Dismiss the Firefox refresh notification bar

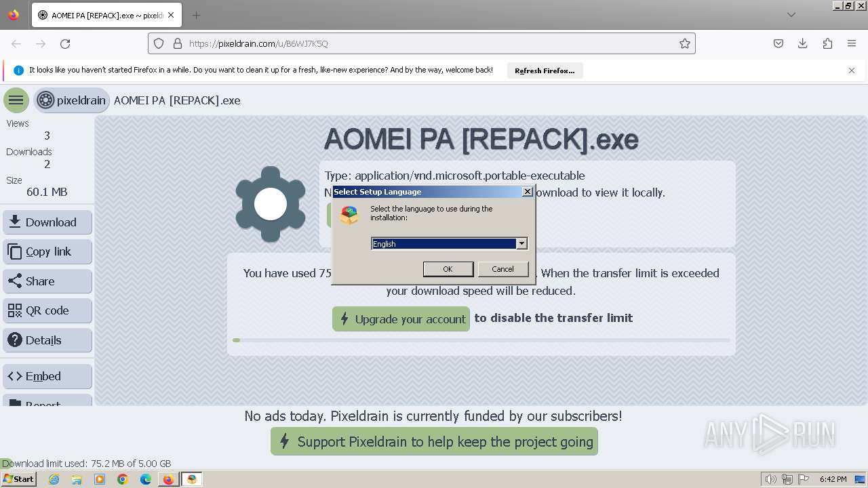852,70
